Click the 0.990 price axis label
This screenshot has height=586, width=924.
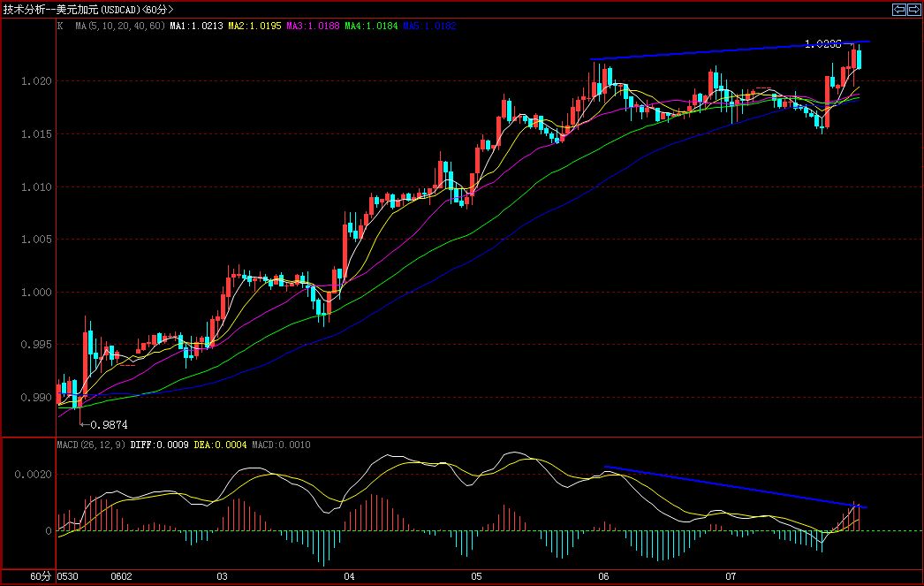tap(36, 398)
